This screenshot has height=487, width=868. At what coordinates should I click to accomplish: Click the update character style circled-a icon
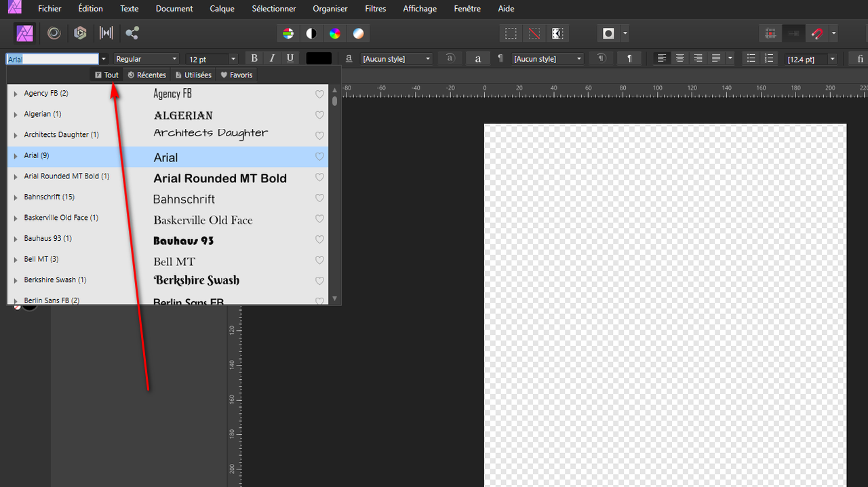450,58
